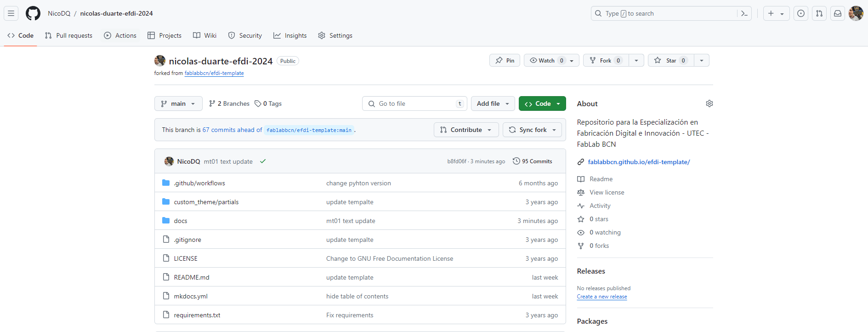This screenshot has height=332, width=868.
Task: Open fablabbcn/efdi-template fork source link
Action: 214,73
